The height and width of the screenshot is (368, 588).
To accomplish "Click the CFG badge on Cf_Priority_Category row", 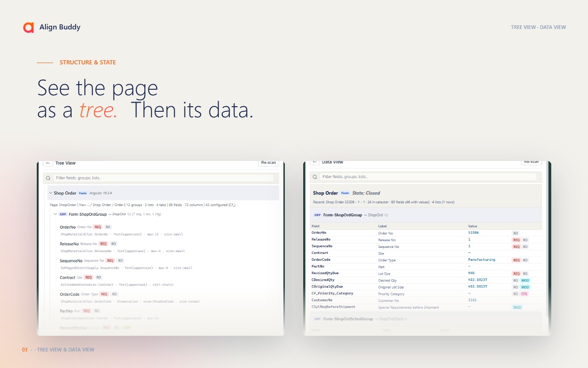I will click(525, 294).
